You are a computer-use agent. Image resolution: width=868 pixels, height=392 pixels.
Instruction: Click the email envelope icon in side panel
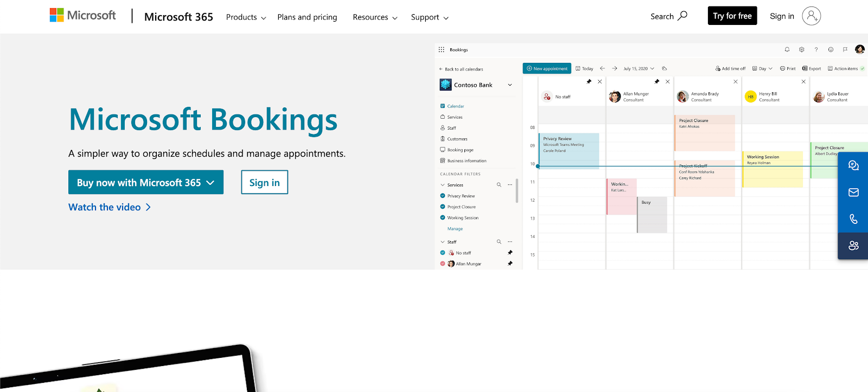(853, 192)
